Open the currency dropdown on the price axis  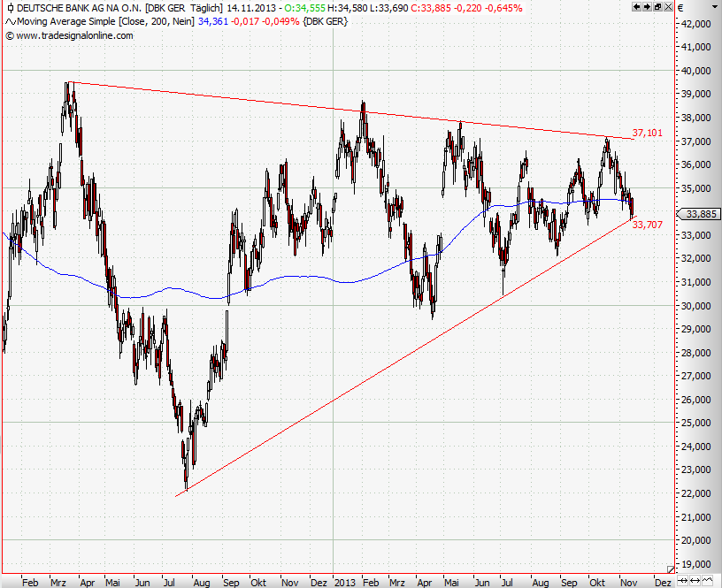(x=715, y=7)
